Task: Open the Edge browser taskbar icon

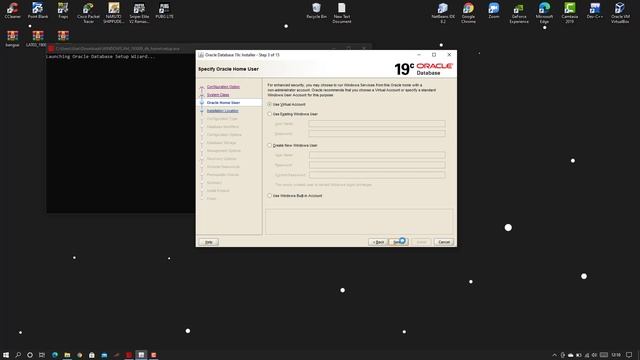Action: (55, 355)
